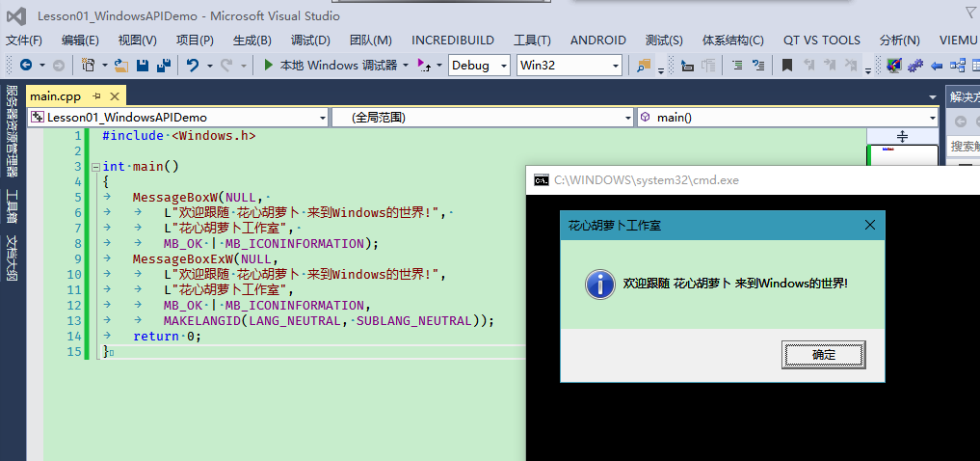Open the 生成(B) build menu

252,41
